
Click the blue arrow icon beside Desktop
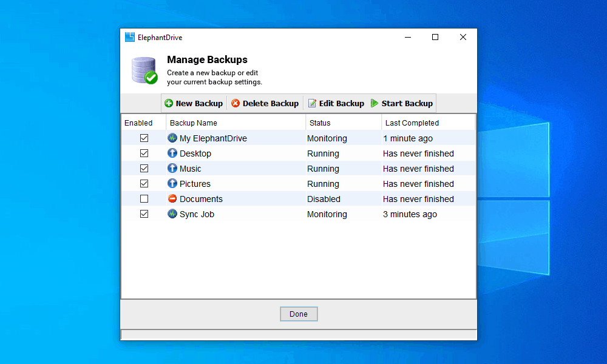pos(172,153)
